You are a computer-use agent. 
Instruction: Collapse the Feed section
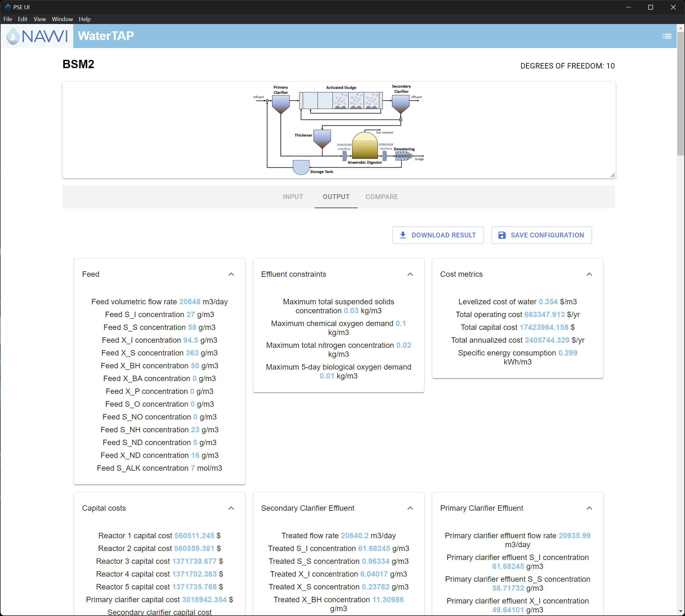[231, 274]
